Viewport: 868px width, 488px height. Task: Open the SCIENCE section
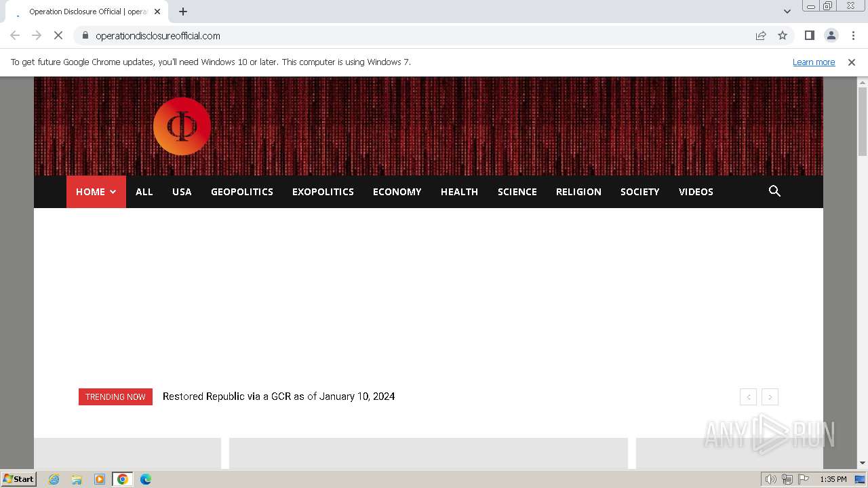(517, 192)
